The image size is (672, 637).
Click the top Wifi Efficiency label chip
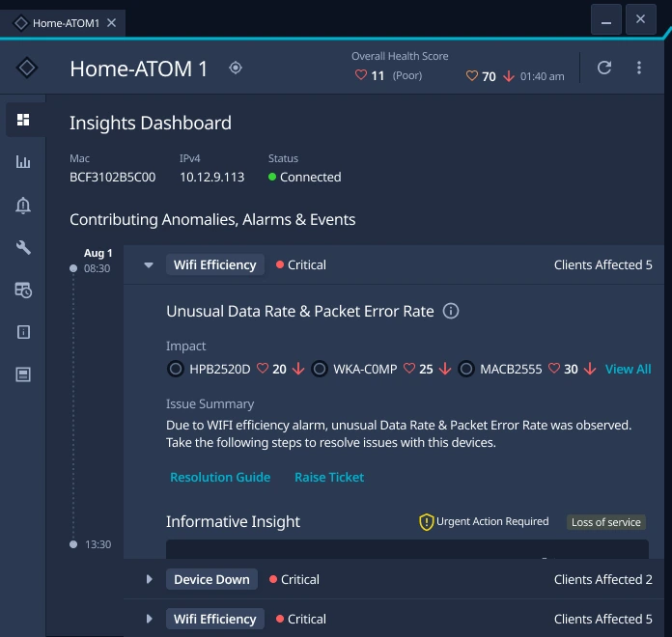click(215, 264)
